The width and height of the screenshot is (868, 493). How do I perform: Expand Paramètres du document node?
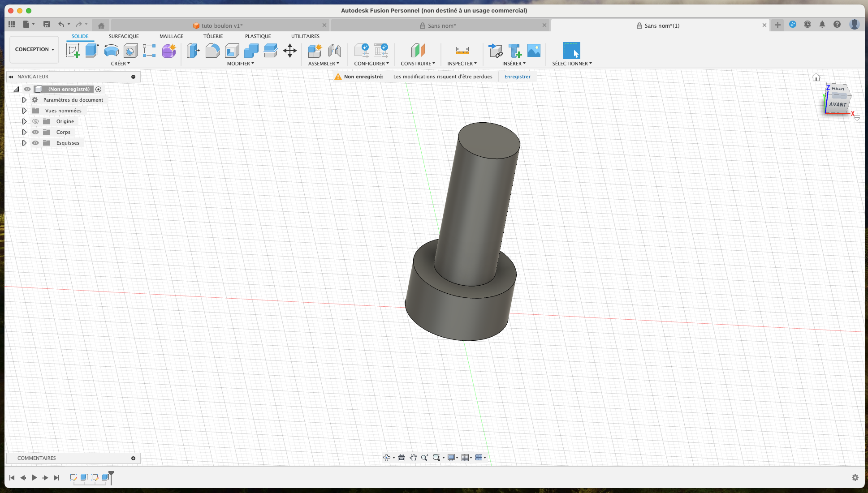[24, 100]
